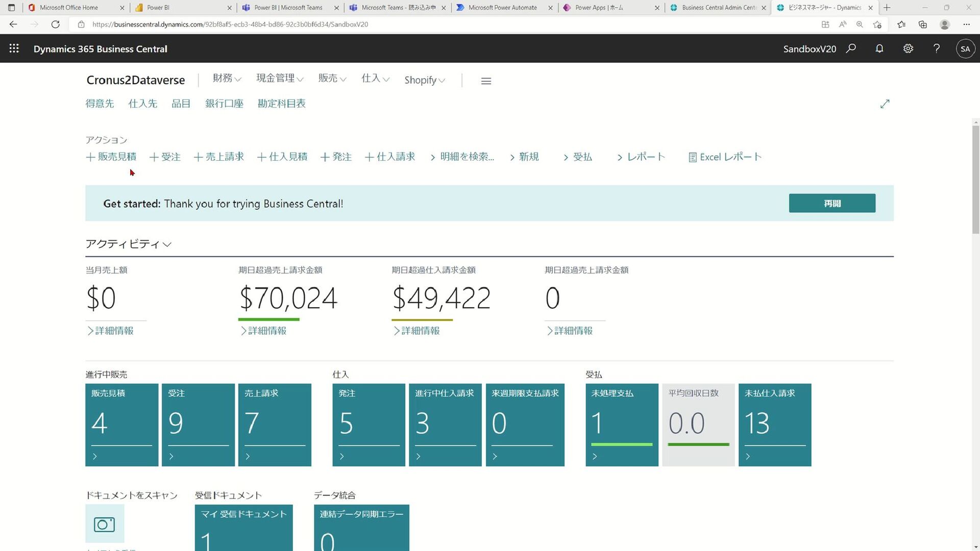
Task: Open browser settings ellipsis menu
Action: click(x=966, y=24)
